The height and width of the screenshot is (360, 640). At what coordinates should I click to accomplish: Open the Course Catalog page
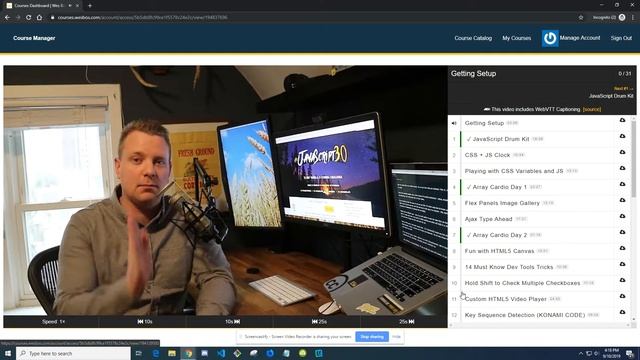coord(473,38)
